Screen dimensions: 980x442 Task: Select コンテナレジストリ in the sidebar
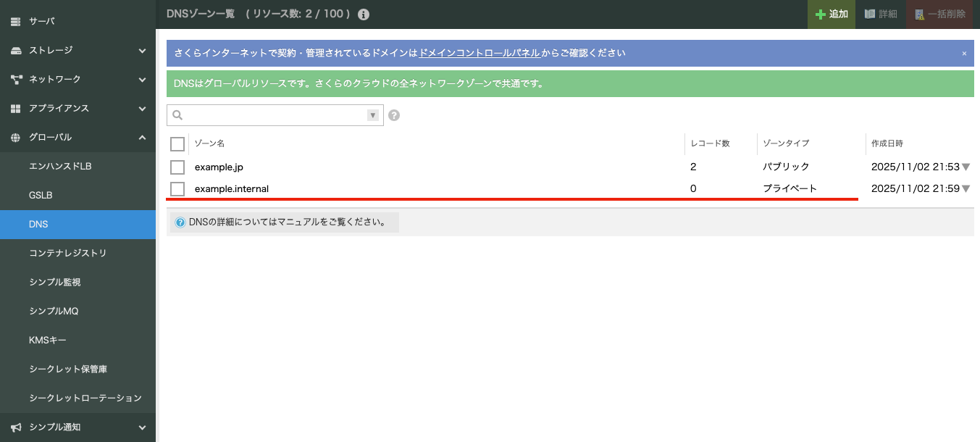coord(67,254)
